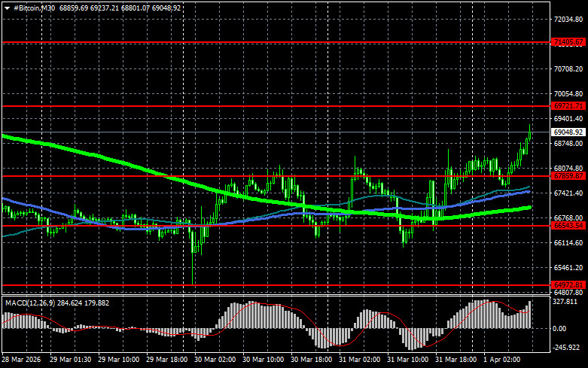Select the 68748.00 price scale value
This screenshot has height=368, width=588.
(568, 144)
